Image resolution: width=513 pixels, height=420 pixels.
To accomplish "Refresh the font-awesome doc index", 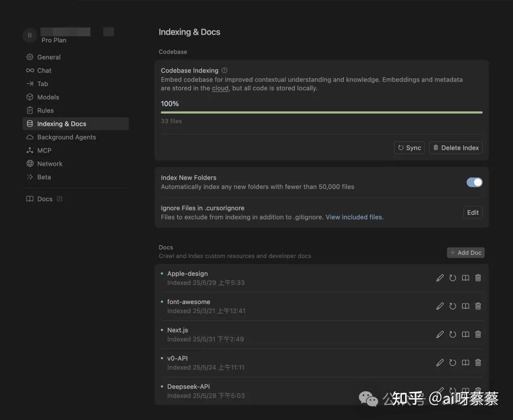I will 453,306.
